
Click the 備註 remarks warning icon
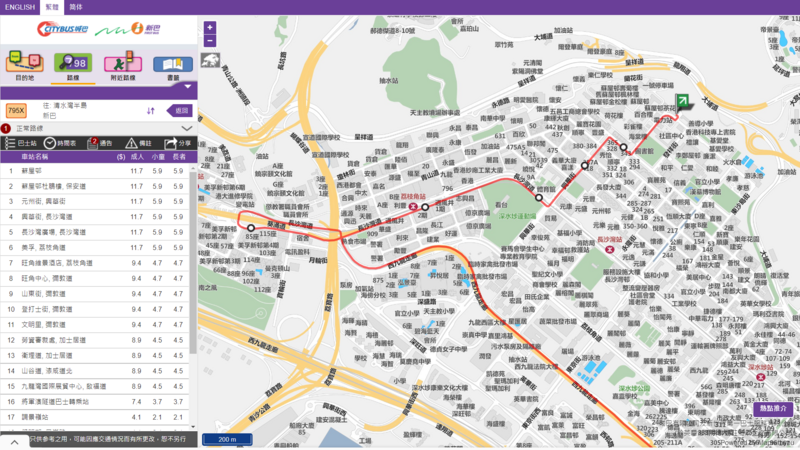[x=131, y=144]
